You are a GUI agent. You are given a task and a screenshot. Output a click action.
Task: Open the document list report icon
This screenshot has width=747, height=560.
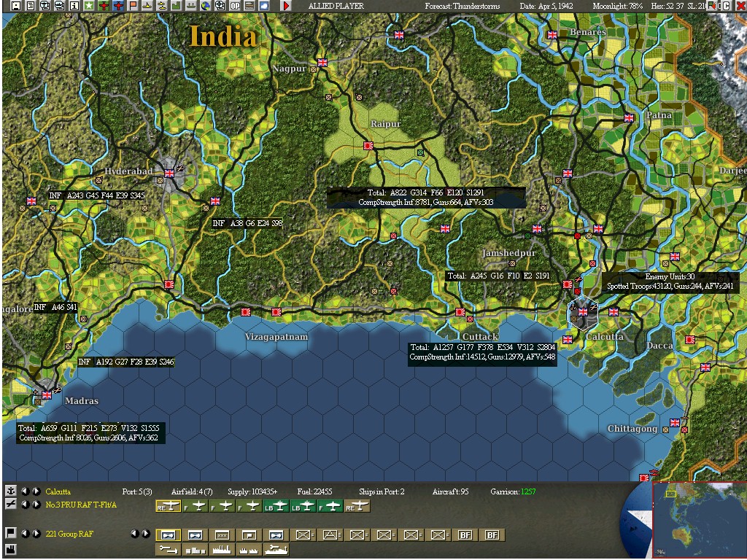tap(31, 6)
